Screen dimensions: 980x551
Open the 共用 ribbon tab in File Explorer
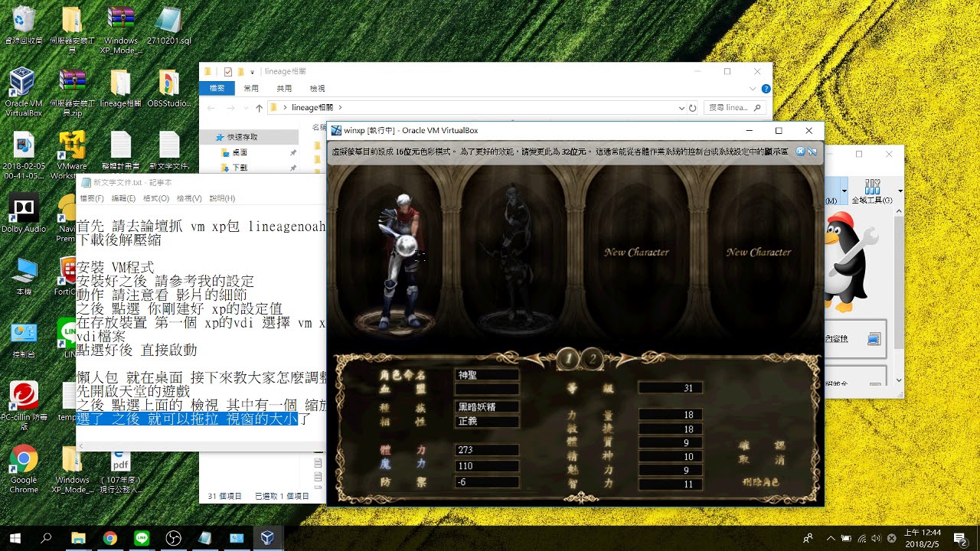click(284, 89)
